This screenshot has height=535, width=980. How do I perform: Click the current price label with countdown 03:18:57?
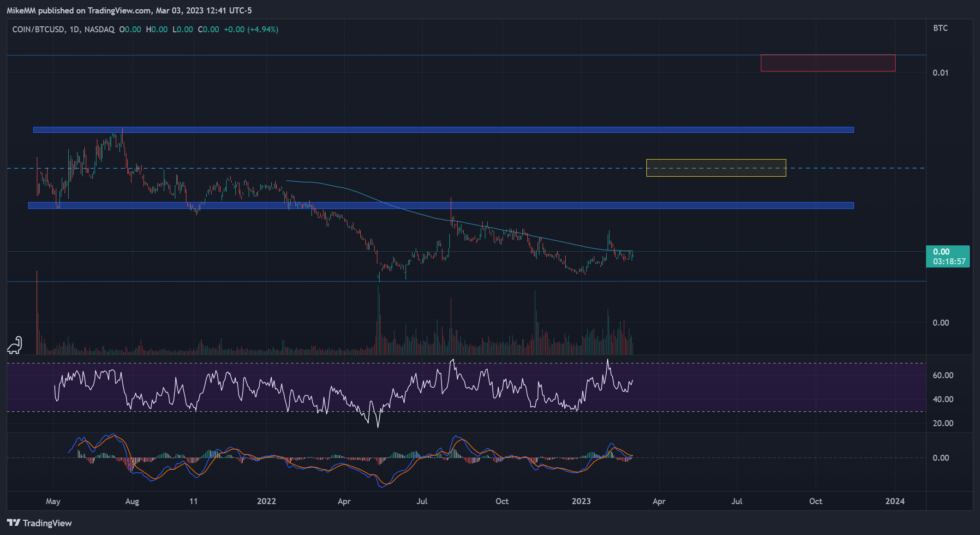(x=948, y=256)
